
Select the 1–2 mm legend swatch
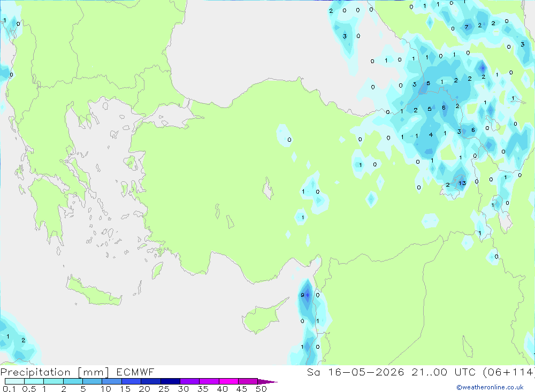(53, 381)
